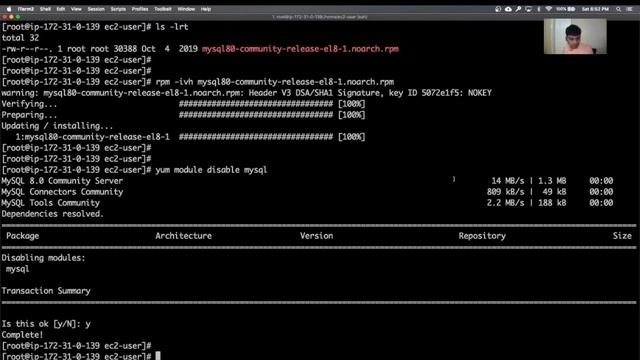Zoom the terminal with green button
Screen dimensions: 640x360
click(18, 17)
